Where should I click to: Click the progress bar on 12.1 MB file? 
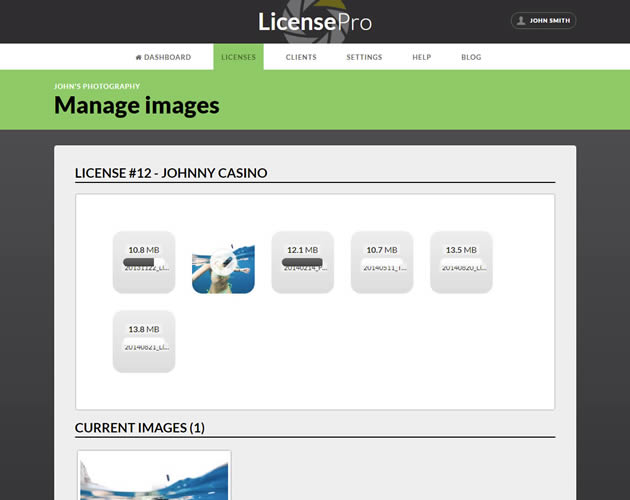pos(302,262)
